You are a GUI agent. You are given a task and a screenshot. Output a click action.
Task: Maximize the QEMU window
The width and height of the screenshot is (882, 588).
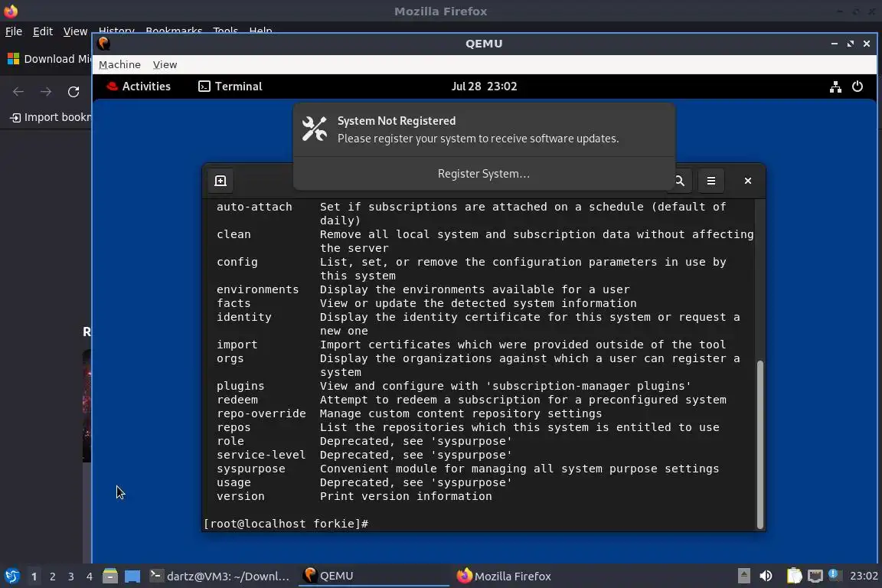[851, 44]
